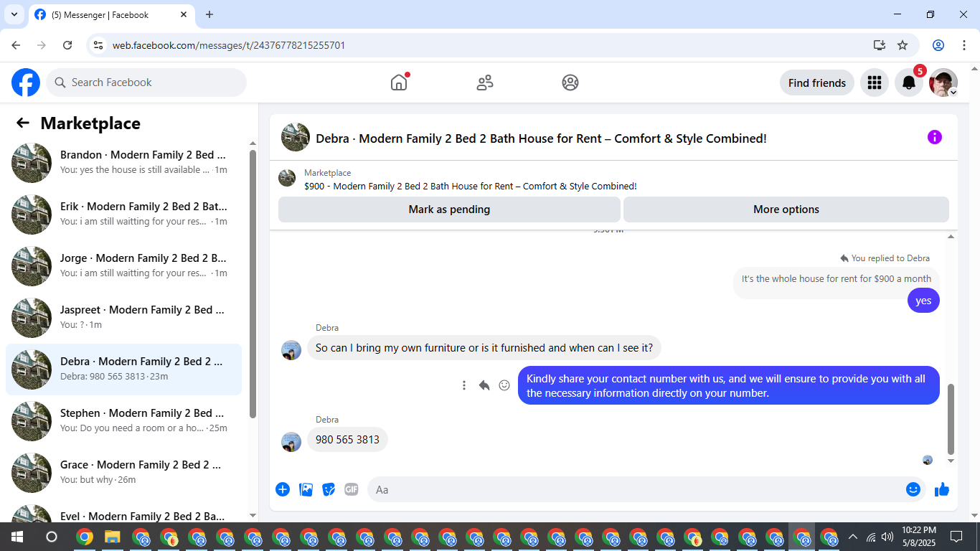Click the address bar URL
The width and height of the screenshot is (980, 551).
[x=229, y=45]
